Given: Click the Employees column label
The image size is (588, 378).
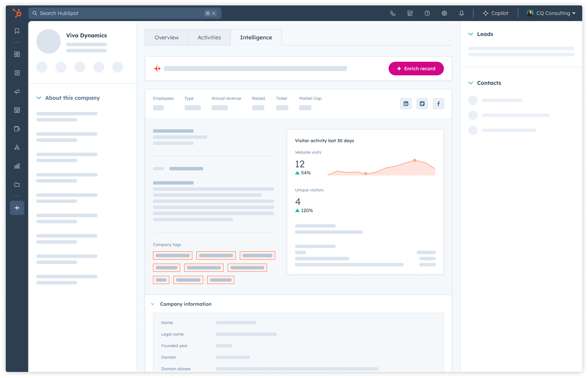Looking at the screenshot, I should (x=163, y=98).
